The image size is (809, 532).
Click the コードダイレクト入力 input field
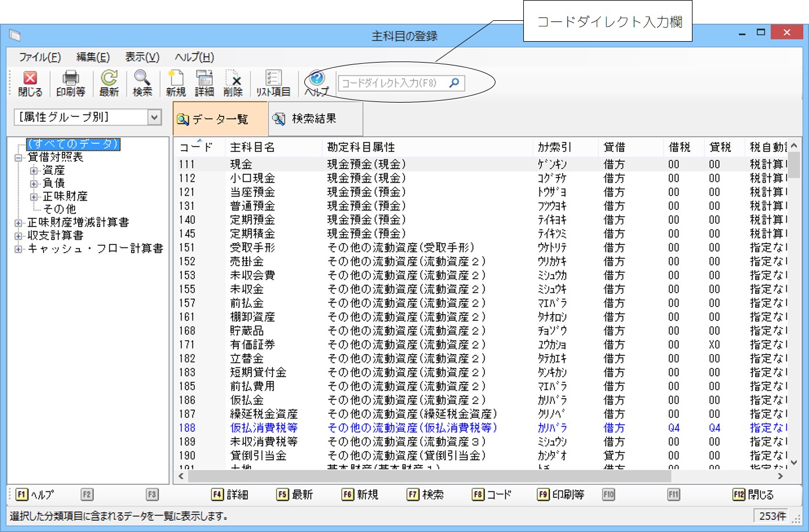394,83
